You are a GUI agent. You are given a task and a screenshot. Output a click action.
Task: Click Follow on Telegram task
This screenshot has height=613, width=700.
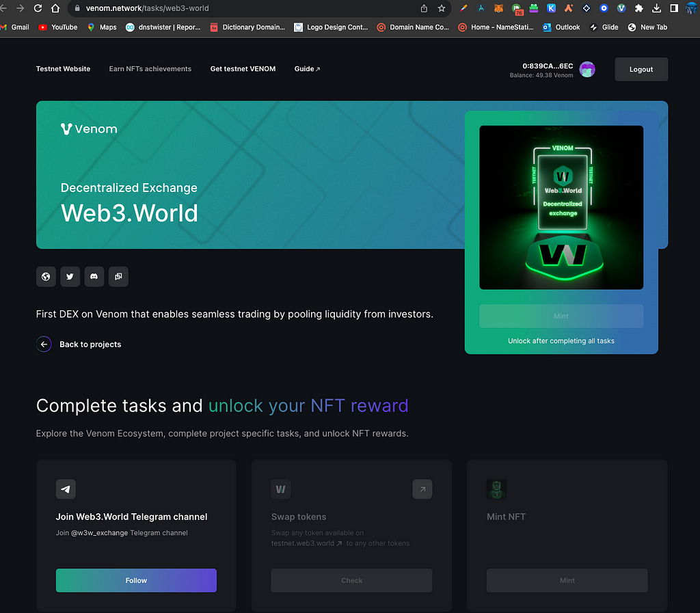[136, 580]
